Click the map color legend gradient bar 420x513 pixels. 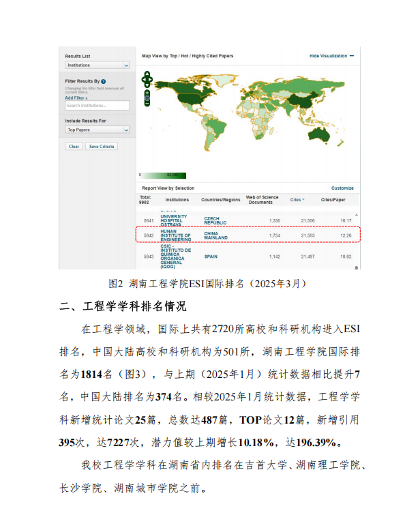point(164,175)
